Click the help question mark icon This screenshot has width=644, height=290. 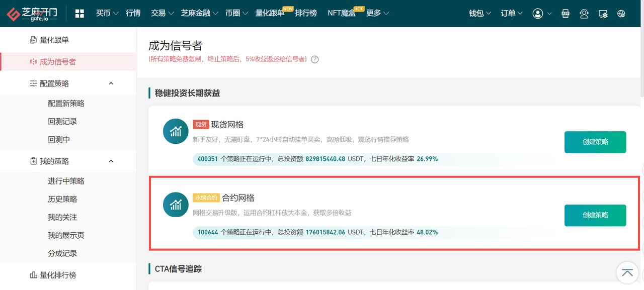(x=315, y=59)
